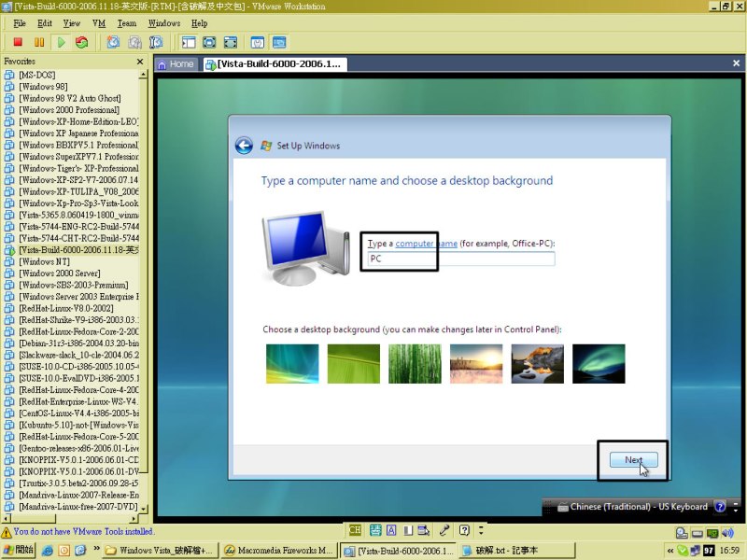The image size is (747, 560).
Task: Switch to the Home tab
Action: click(x=176, y=64)
